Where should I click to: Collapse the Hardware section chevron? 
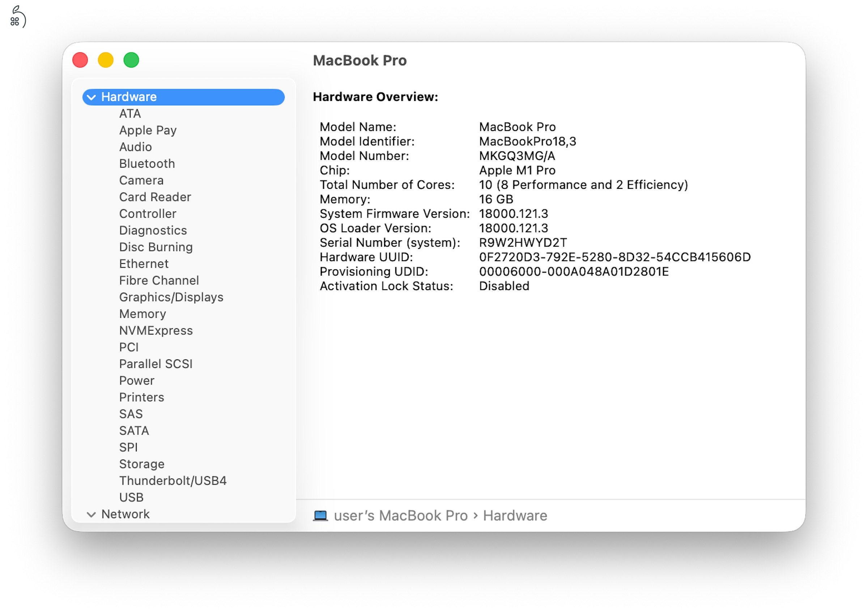pyautogui.click(x=92, y=97)
